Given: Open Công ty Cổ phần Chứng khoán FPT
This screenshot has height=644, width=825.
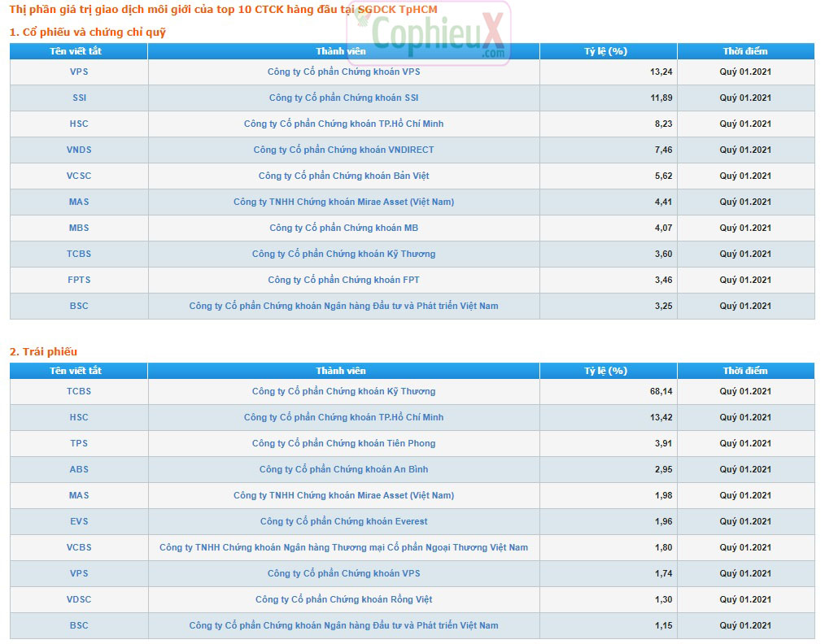Looking at the screenshot, I should click(343, 280).
